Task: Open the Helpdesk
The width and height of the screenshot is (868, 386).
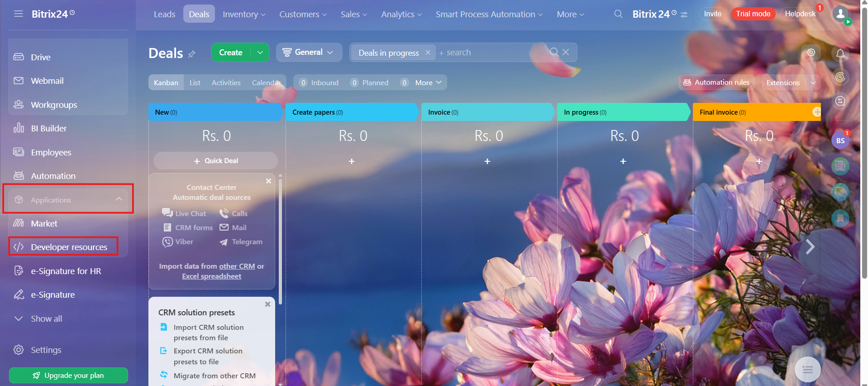Action: pos(800,14)
